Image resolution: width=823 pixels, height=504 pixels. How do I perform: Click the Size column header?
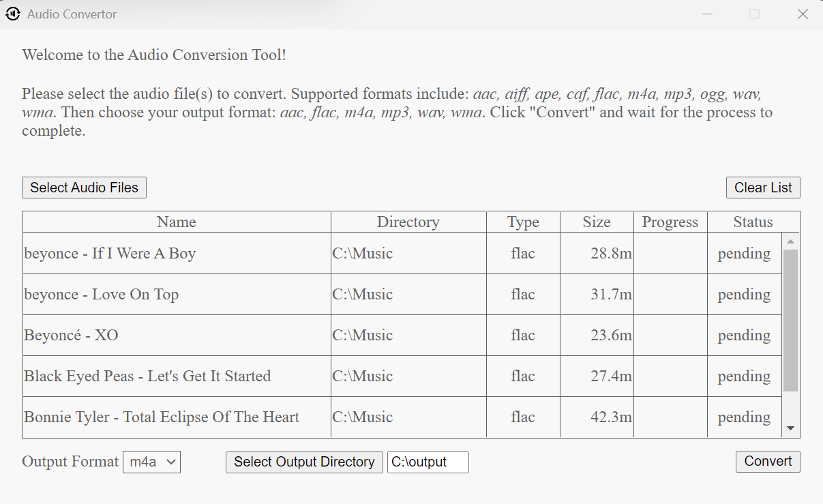pos(597,222)
